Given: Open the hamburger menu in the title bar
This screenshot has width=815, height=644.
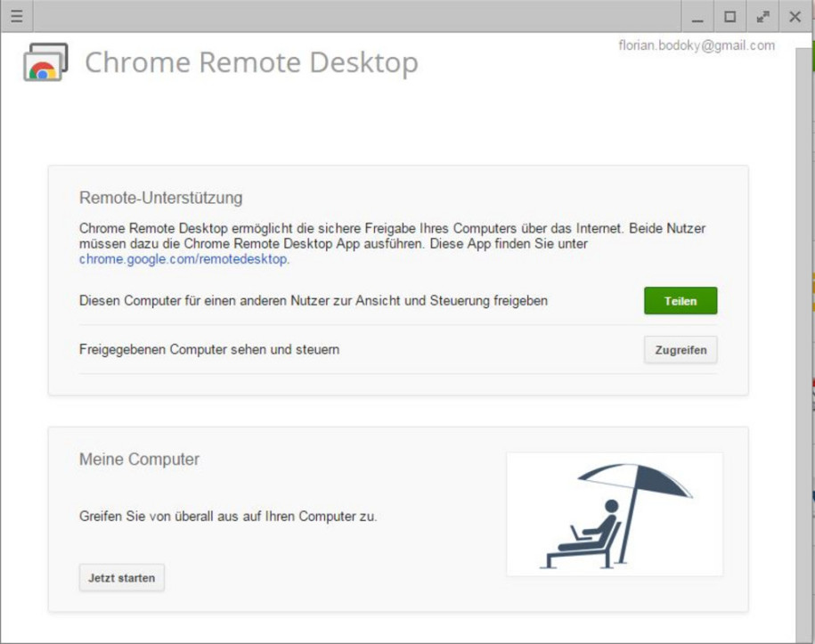Looking at the screenshot, I should click(x=17, y=16).
